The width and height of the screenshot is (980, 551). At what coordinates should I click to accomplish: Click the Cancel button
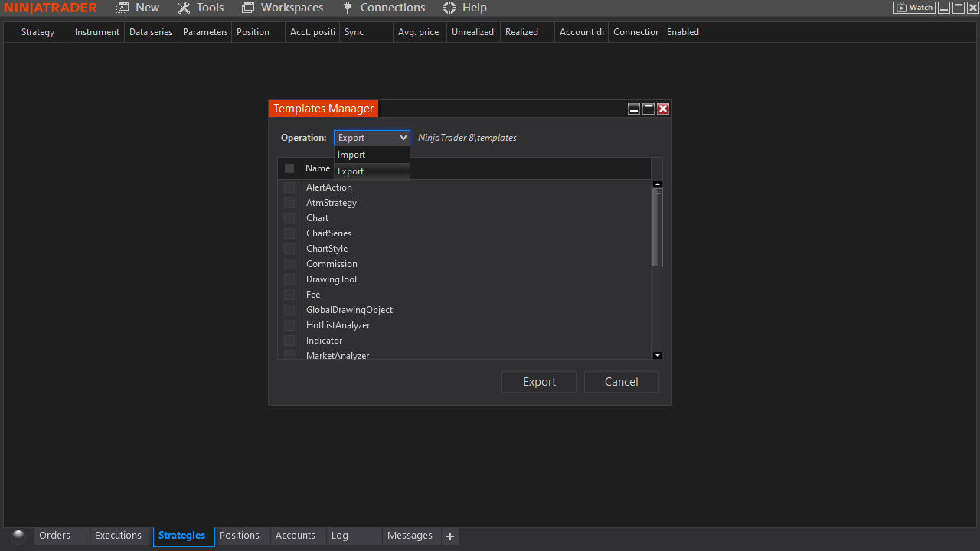(621, 382)
